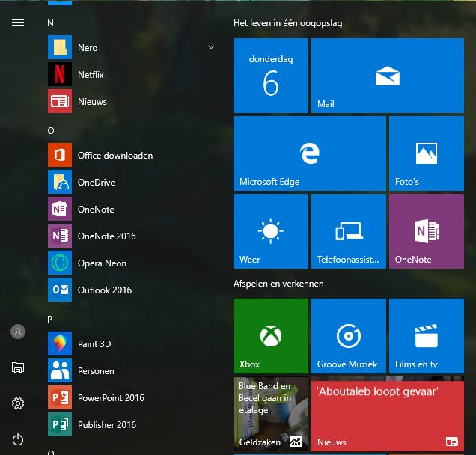Click the Netflix text label
Viewport: 476px width, 455px height.
(91, 74)
